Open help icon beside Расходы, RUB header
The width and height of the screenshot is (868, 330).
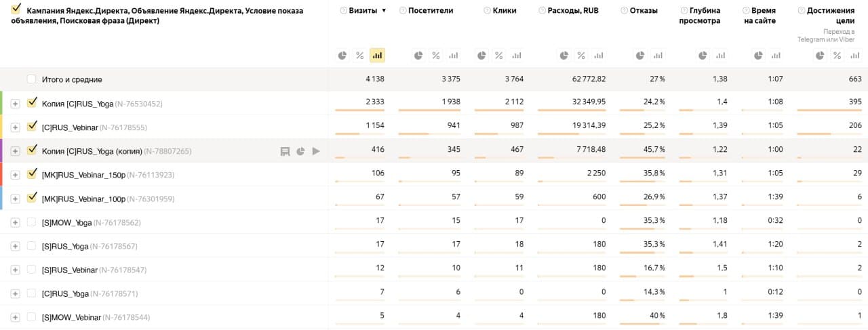[541, 11]
